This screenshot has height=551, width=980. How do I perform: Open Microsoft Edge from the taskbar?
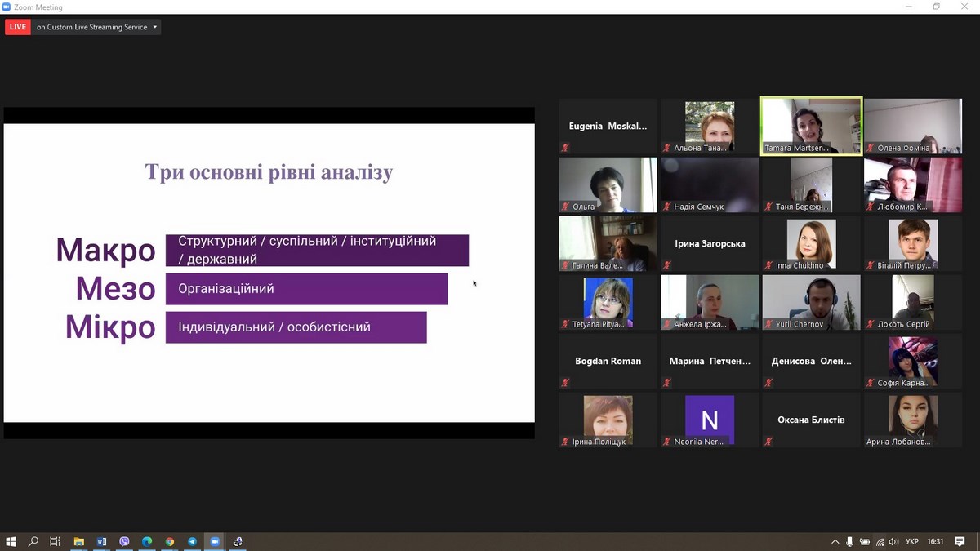147,541
